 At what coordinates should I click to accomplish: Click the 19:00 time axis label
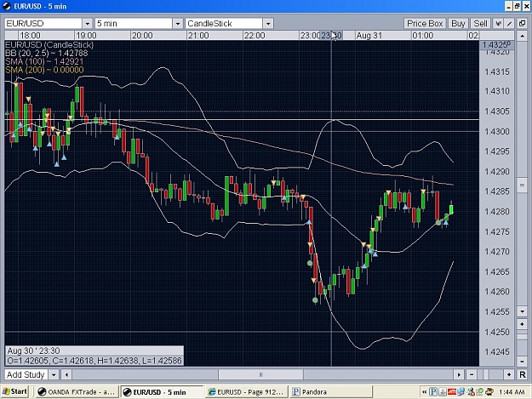click(x=86, y=35)
